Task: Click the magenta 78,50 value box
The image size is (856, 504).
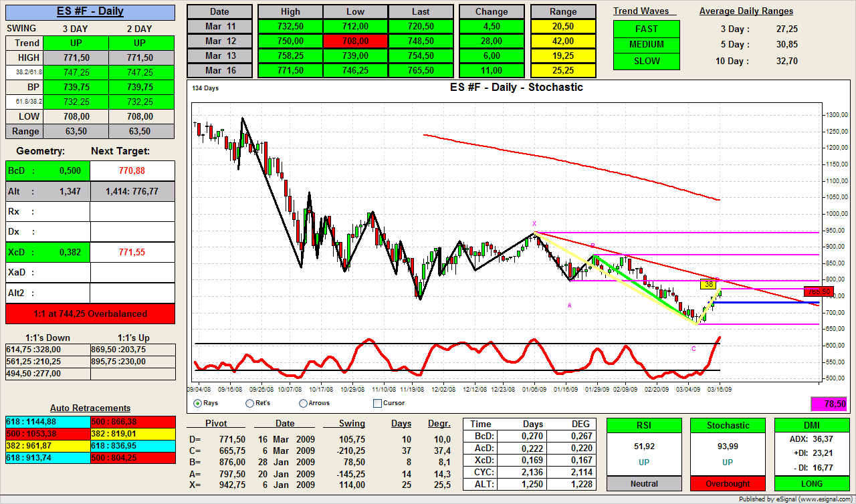Action: coord(828,404)
